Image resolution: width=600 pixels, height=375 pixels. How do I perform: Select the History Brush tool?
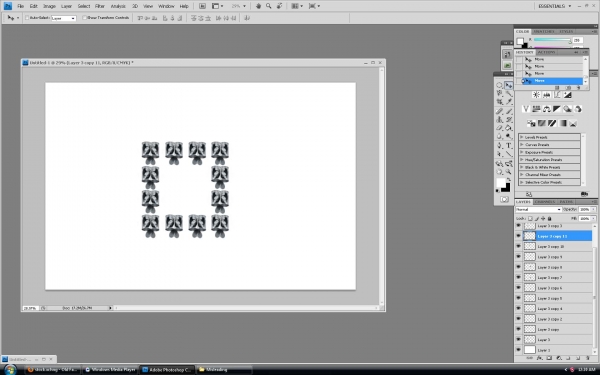coord(509,119)
